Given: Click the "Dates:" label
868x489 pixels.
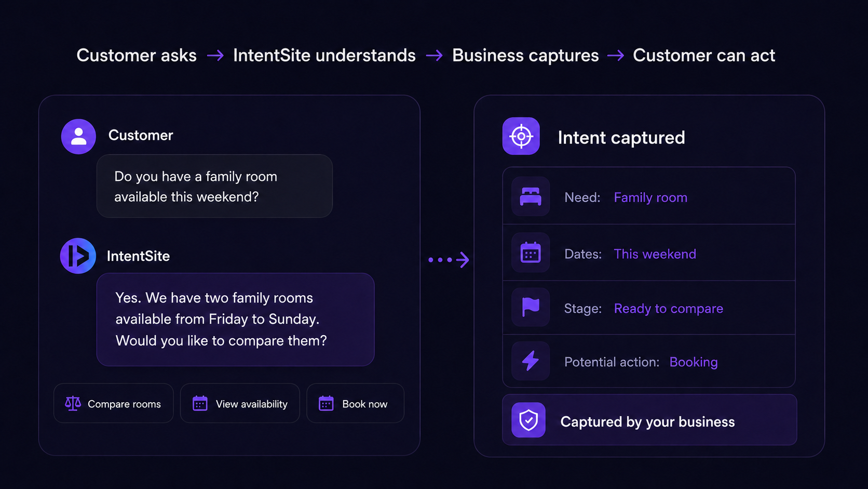Looking at the screenshot, I should coord(583,254).
